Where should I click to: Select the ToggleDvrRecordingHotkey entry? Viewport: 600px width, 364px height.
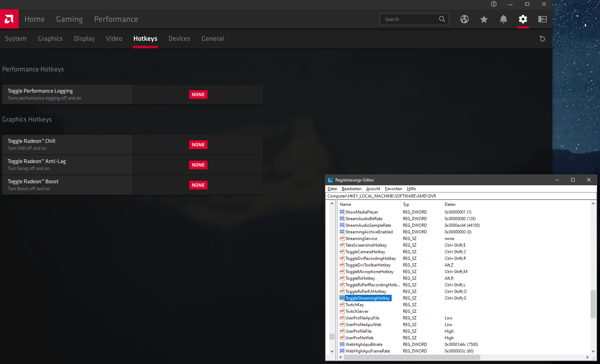(371, 258)
